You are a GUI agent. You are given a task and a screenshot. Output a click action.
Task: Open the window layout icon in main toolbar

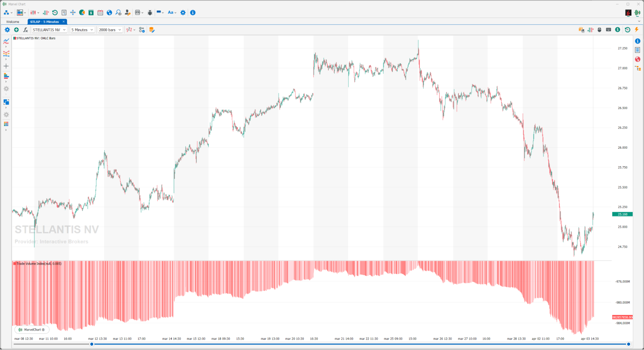(x=20, y=13)
